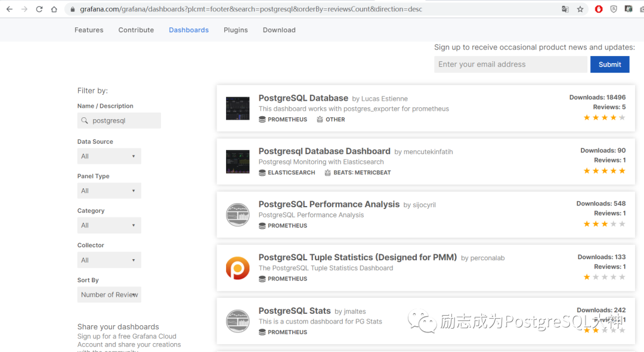Open the browser home page icon
644x352 pixels.
tap(54, 9)
